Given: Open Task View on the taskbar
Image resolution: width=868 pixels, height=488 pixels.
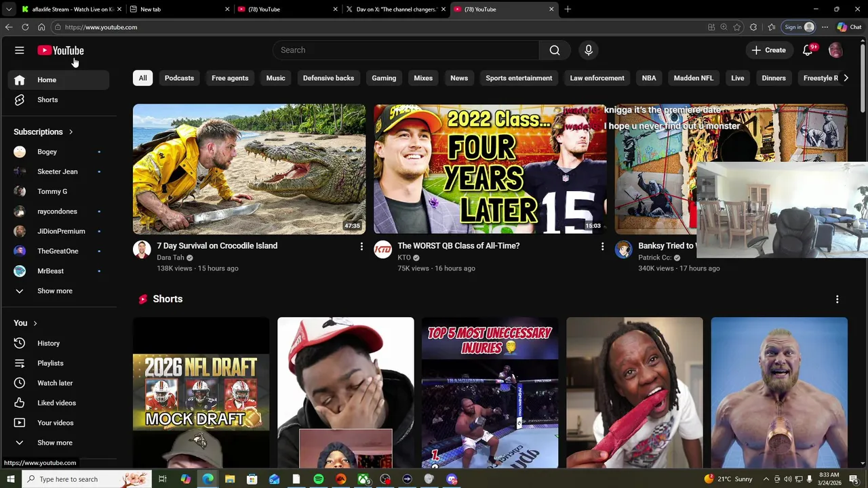Looking at the screenshot, I should point(163,479).
